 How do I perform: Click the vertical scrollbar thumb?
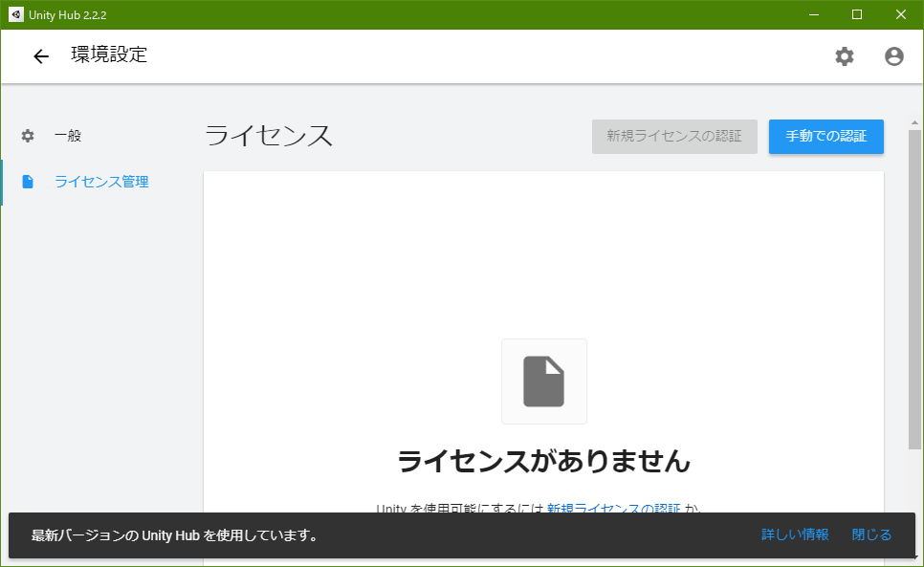click(x=914, y=290)
